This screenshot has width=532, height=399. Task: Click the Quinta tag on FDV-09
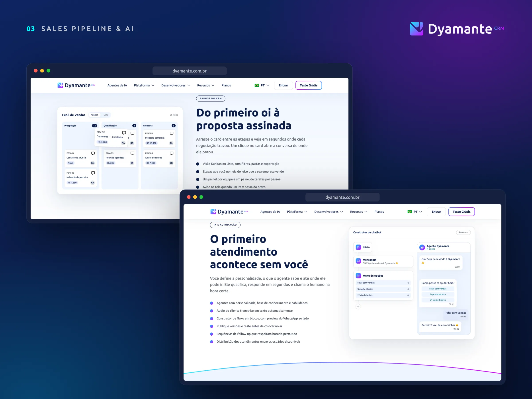click(x=111, y=163)
